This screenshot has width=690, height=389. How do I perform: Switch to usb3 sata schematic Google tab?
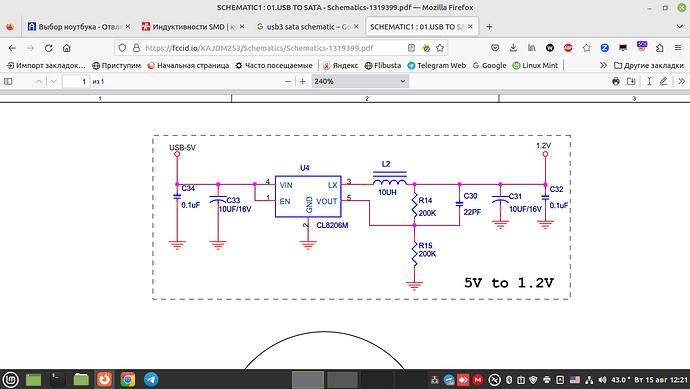[x=307, y=27]
